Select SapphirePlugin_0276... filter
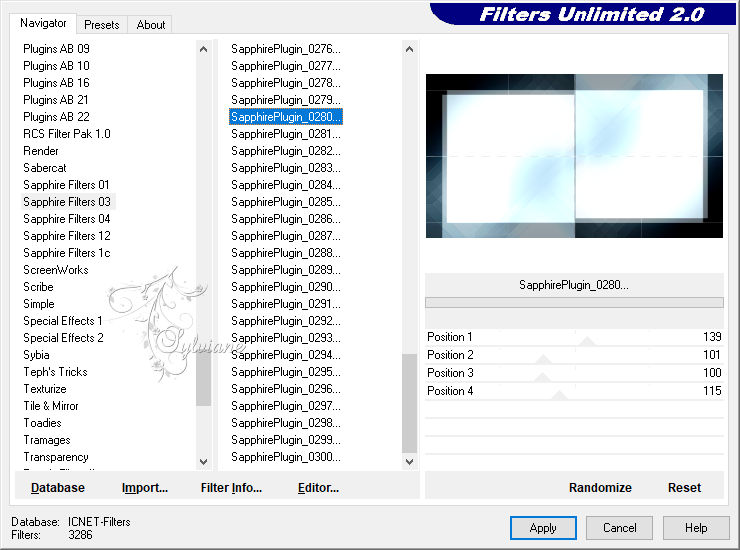Viewport: 740px width, 550px height. click(x=286, y=49)
